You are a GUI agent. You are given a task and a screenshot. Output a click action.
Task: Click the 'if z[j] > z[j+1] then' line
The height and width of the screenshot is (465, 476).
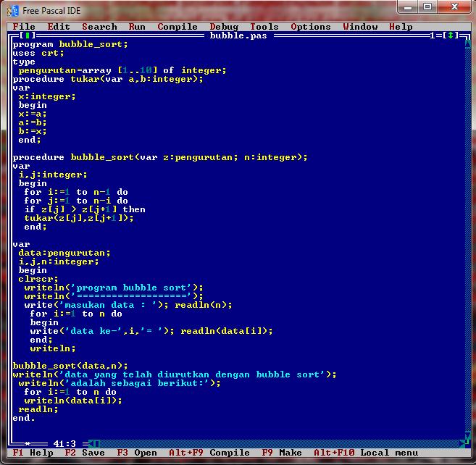click(x=85, y=209)
